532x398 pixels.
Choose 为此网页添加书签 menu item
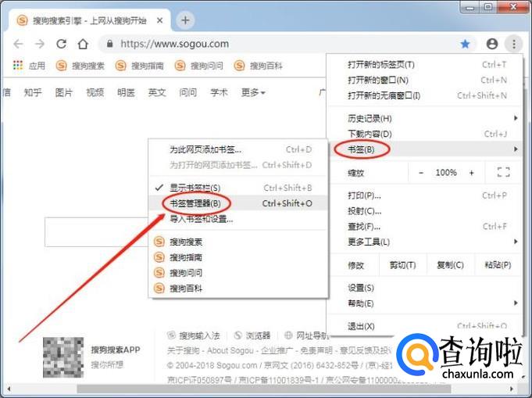[238, 149]
